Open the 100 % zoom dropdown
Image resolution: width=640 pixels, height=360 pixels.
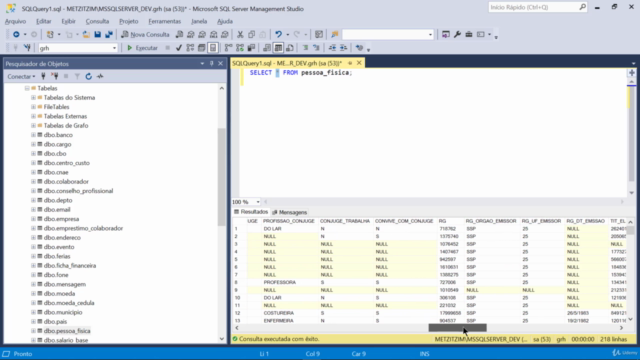(x=258, y=202)
